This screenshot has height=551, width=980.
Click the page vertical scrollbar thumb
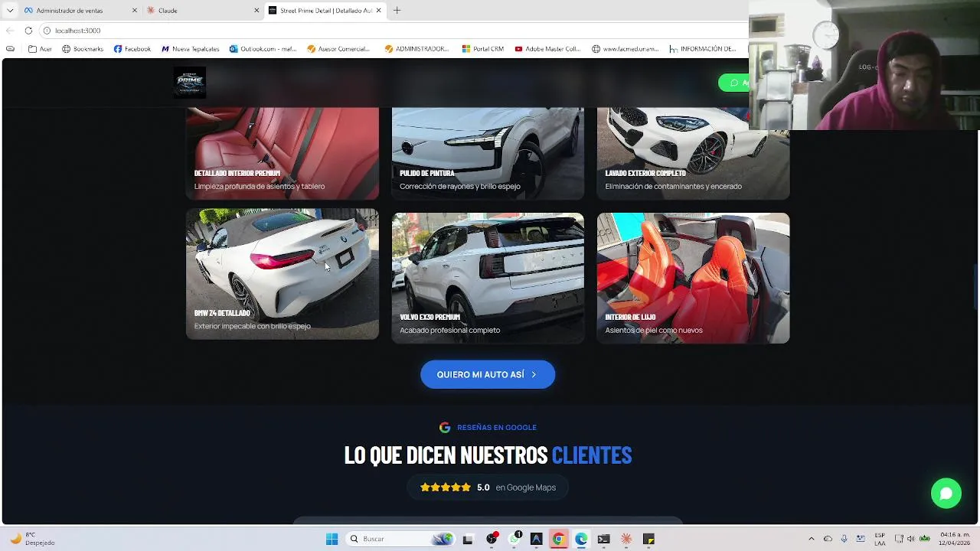pos(975,287)
